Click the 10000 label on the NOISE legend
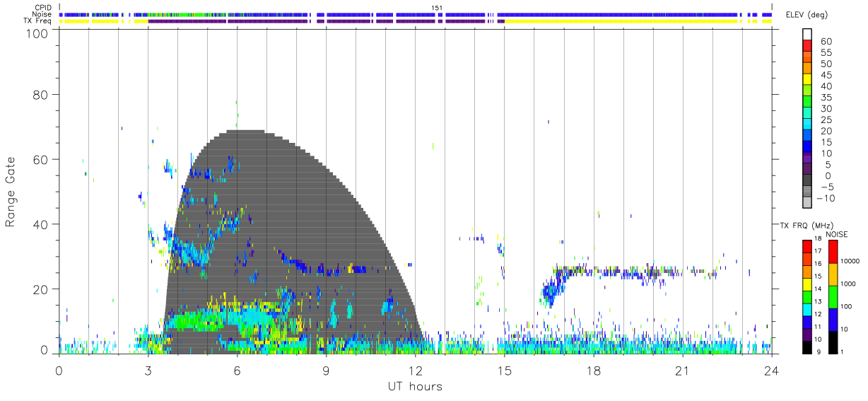The width and height of the screenshot is (868, 401). point(849,262)
